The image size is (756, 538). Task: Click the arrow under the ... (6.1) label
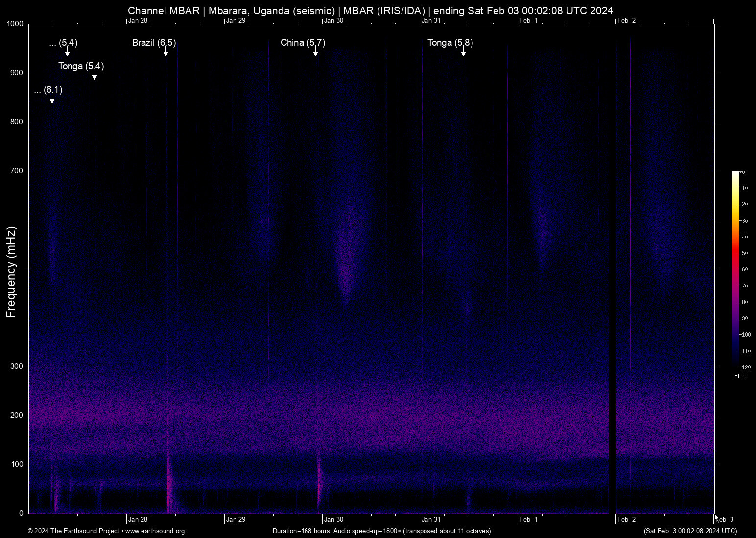click(x=52, y=100)
